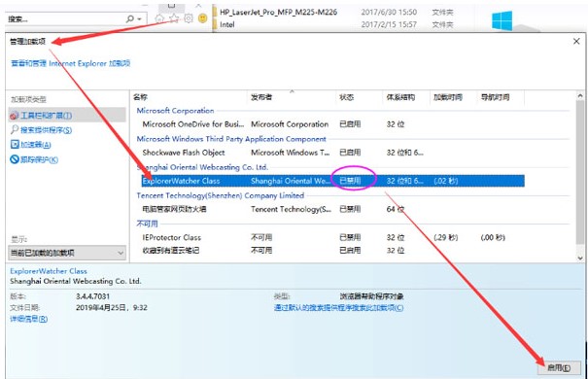Select the 收藏到有道云笔记 row

333,251
